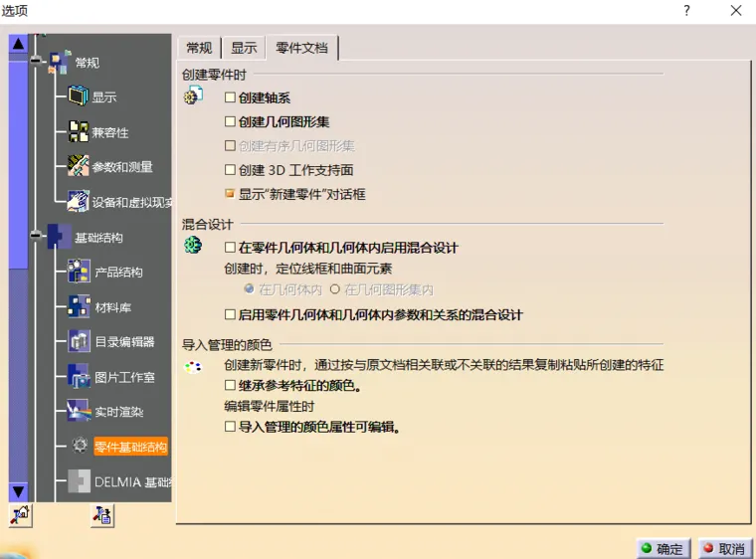Click the tree scrollbar thumb
Screen dimensions: 756x559
pos(18,164)
